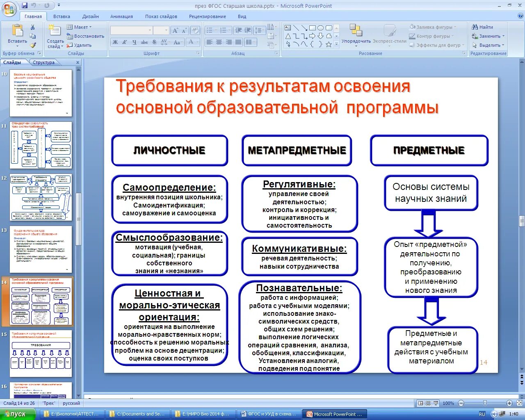Click the Вставить paste clipboard icon

click(18, 30)
